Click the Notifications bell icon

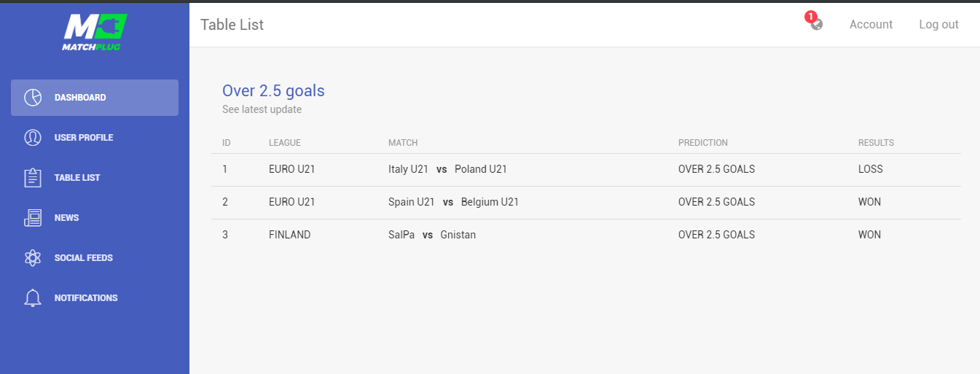click(x=32, y=298)
